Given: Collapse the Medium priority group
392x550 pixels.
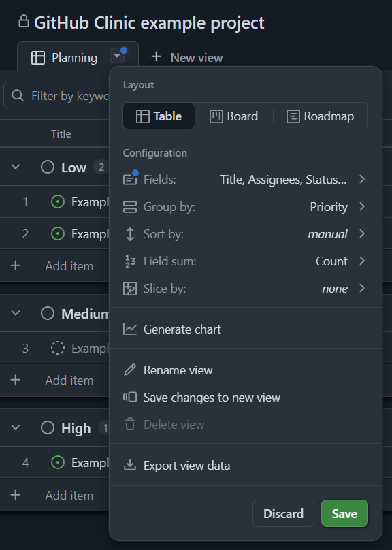Looking at the screenshot, I should (x=16, y=313).
